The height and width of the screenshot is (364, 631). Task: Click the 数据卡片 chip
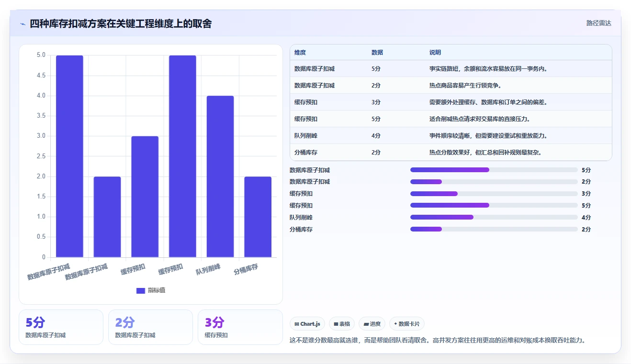coord(407,324)
